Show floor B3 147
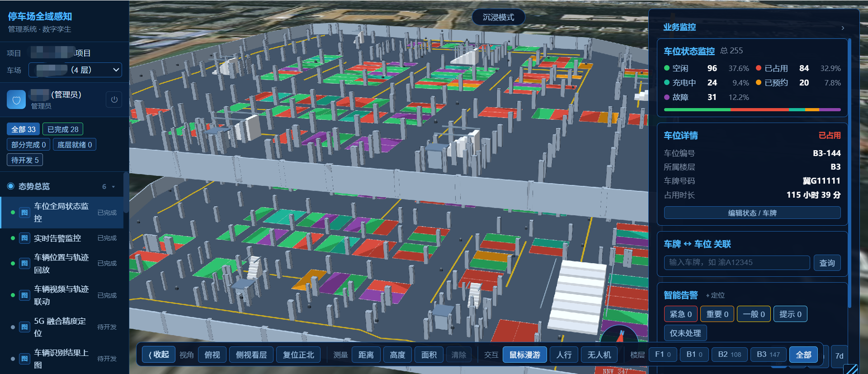 [x=768, y=355]
